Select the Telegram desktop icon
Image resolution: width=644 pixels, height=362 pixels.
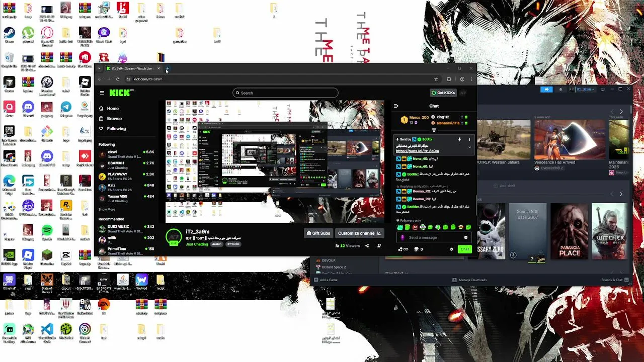click(x=66, y=109)
